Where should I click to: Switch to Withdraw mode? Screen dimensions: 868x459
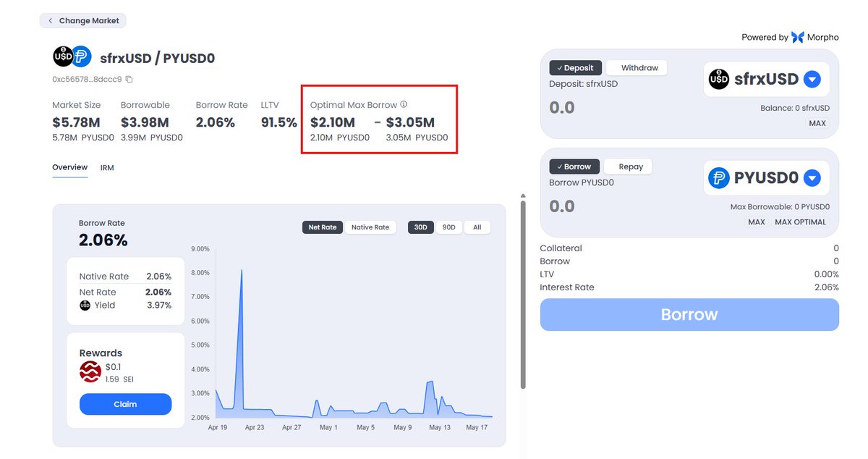click(x=636, y=68)
